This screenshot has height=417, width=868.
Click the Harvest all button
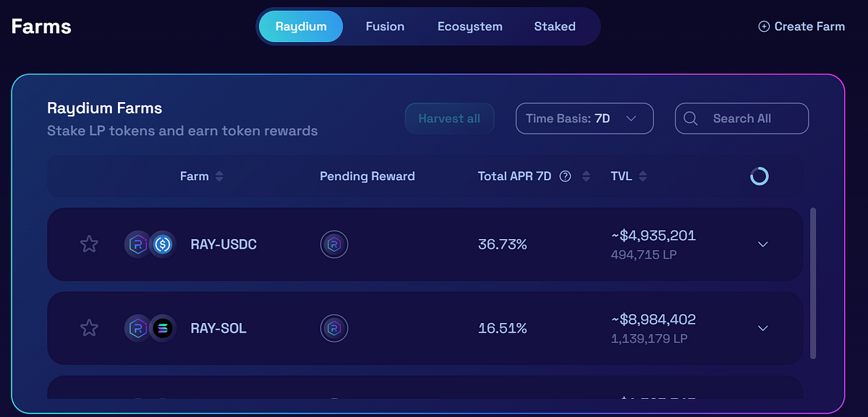449,119
